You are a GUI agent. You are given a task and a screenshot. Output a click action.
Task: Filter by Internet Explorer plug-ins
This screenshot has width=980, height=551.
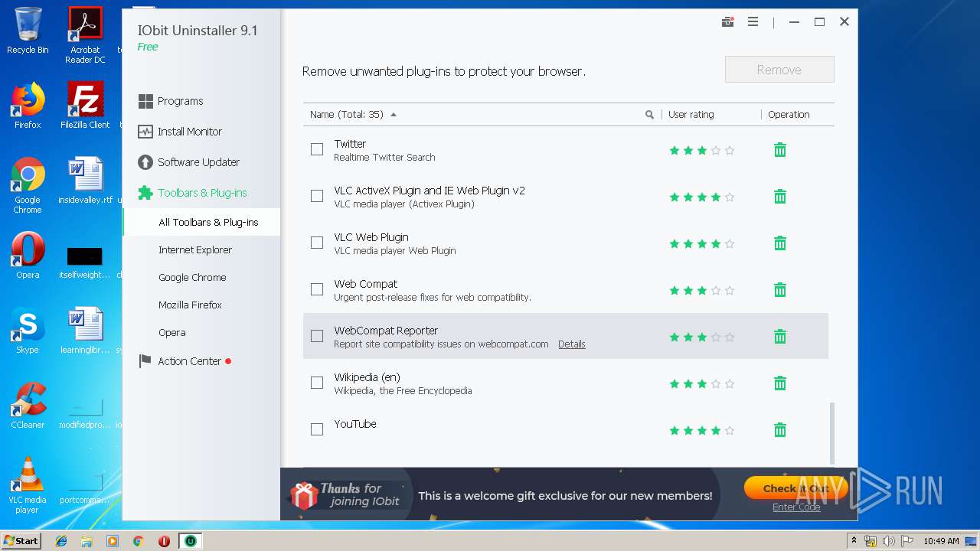click(195, 249)
